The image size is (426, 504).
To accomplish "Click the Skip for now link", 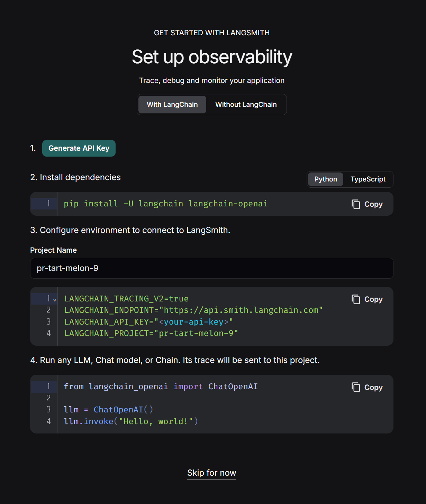I will coord(212,473).
